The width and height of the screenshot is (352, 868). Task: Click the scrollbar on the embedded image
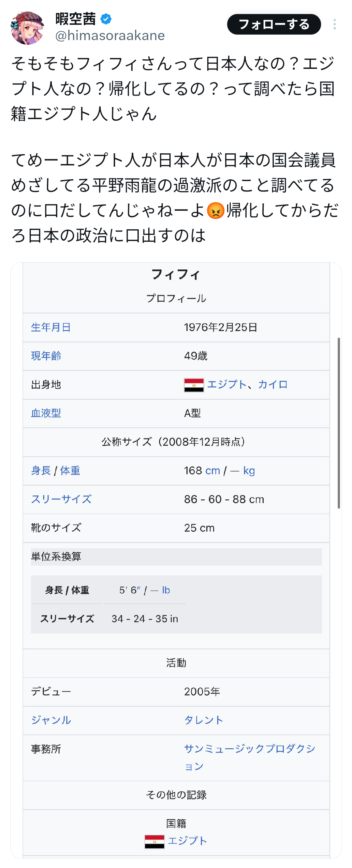pos(339,423)
